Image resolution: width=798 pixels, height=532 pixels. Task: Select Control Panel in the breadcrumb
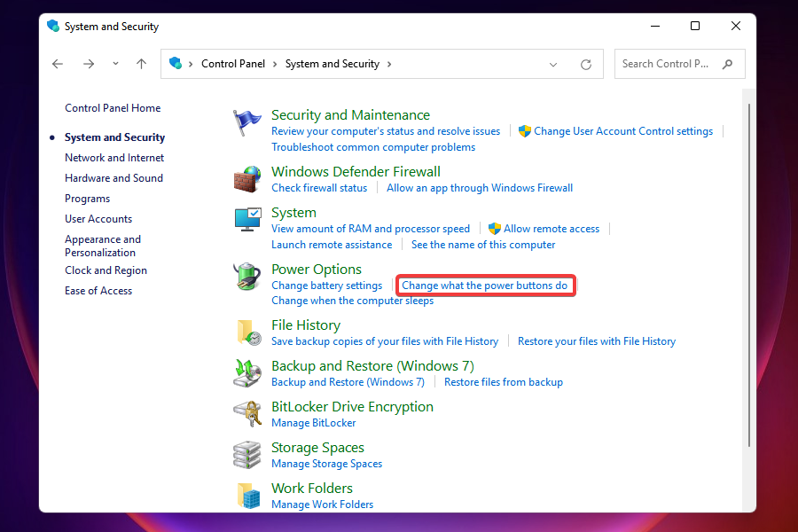(233, 64)
